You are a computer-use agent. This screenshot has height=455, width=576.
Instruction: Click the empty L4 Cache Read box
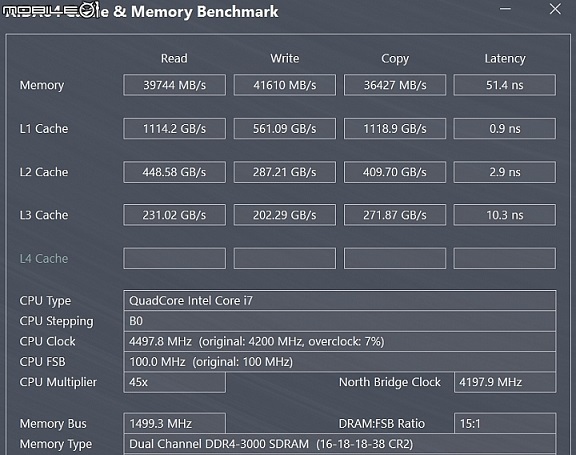[174, 258]
